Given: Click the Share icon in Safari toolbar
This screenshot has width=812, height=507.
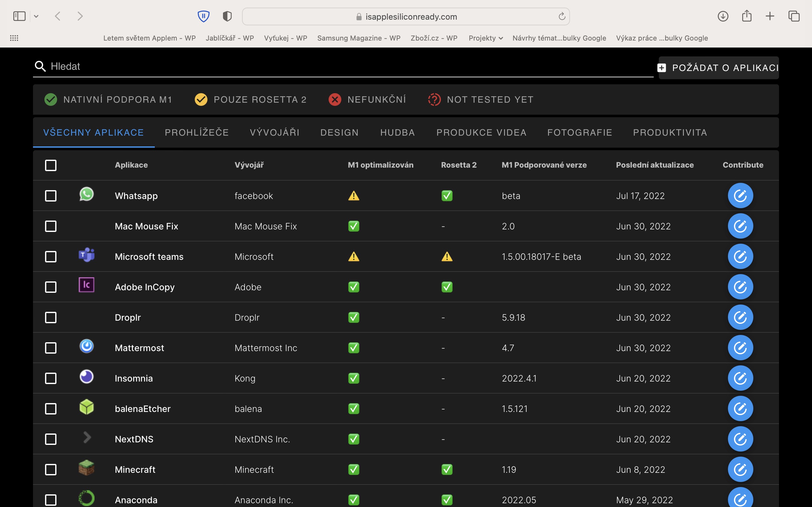Looking at the screenshot, I should 747,16.
